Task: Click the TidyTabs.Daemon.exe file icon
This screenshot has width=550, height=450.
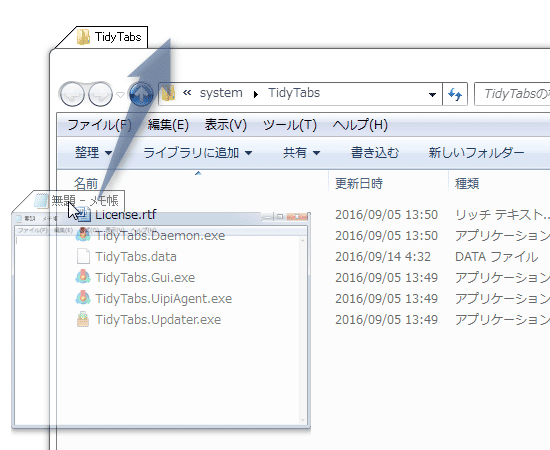Action: point(83,235)
